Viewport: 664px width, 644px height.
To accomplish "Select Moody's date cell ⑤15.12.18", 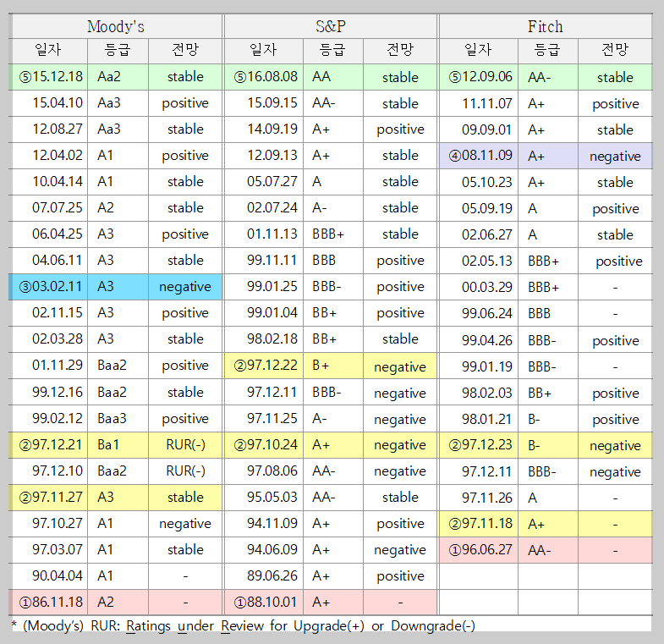I will 48,77.
